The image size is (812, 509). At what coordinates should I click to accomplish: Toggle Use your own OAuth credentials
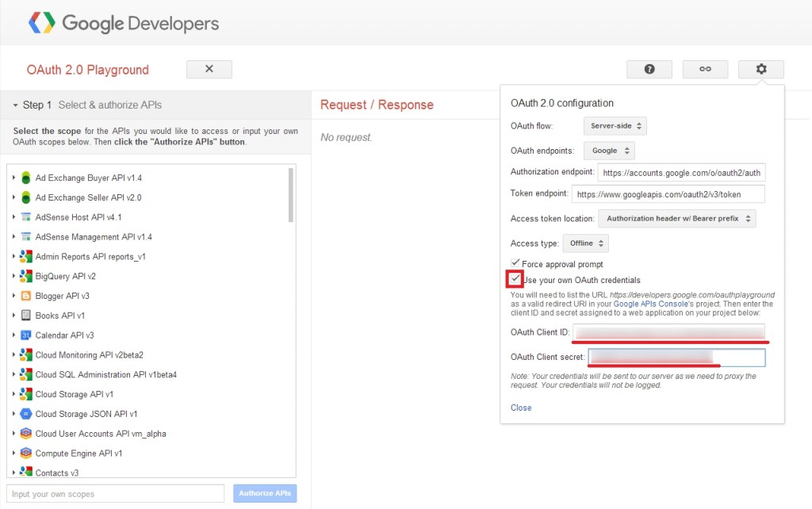click(x=515, y=279)
